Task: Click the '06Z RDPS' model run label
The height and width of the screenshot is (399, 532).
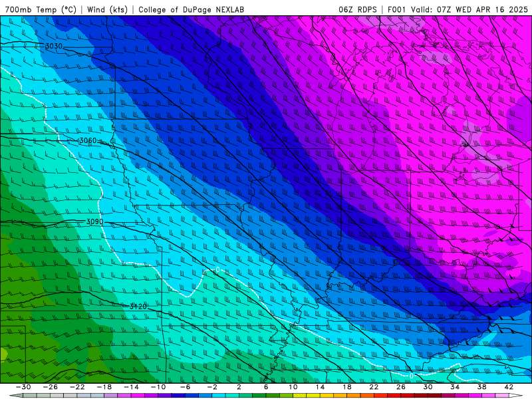Action: (357, 10)
